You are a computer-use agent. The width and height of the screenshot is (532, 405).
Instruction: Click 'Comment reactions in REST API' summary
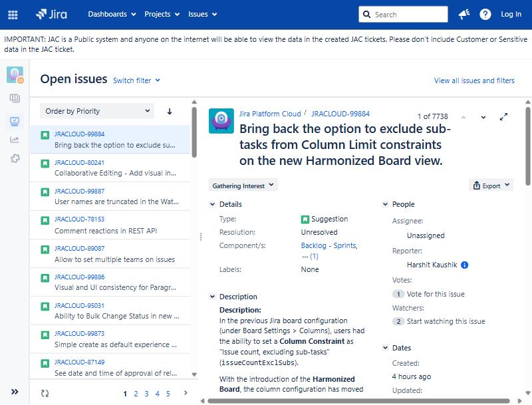coord(106,231)
